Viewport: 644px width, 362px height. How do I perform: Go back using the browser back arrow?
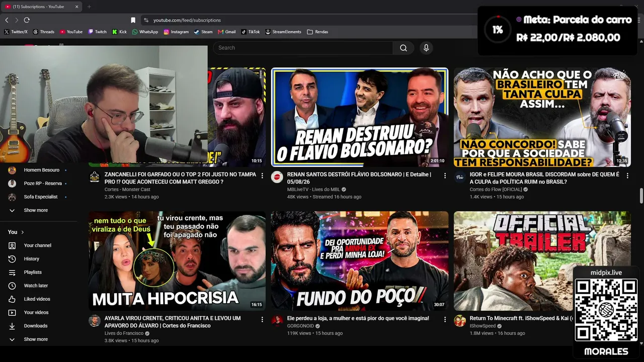[7, 20]
